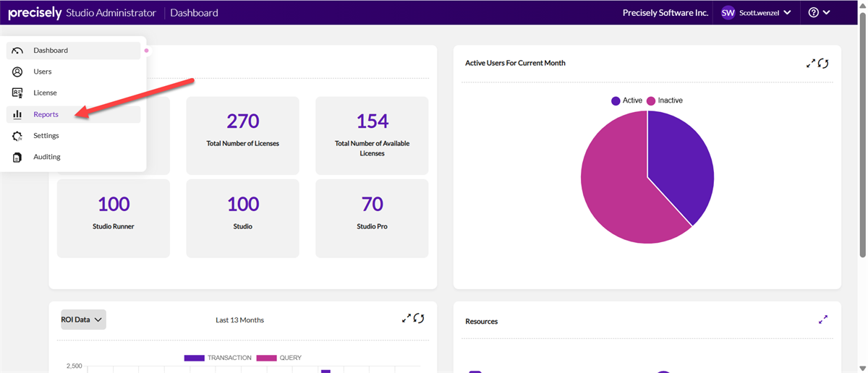Open the Users menu item
The width and height of the screenshot is (868, 373).
coord(73,72)
